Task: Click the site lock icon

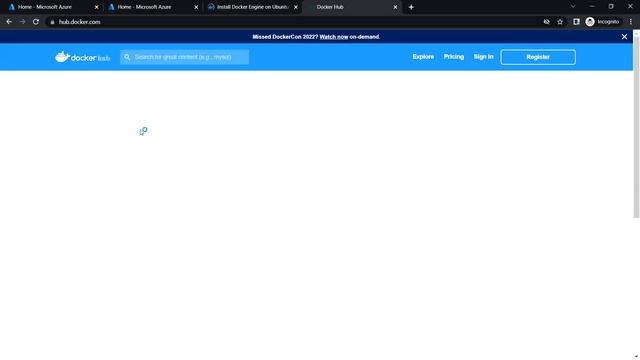Action: [x=52, y=22]
